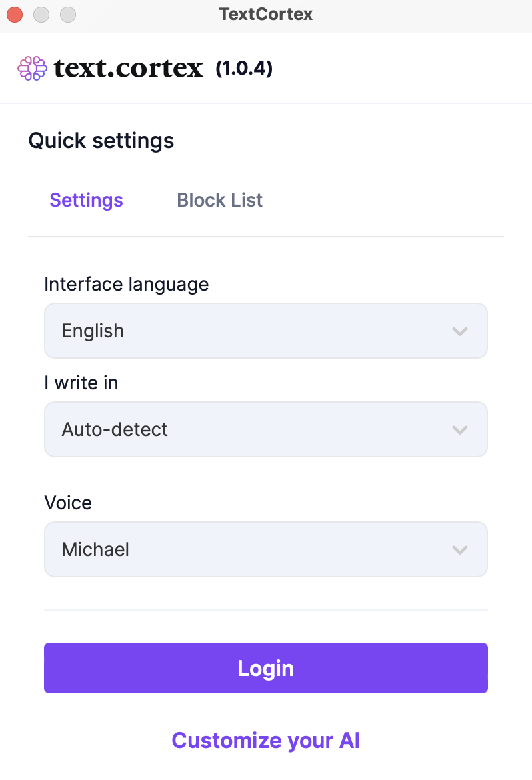Image resolution: width=532 pixels, height=780 pixels.
Task: Open the Interface language dropdown chevron
Action: pos(459,331)
